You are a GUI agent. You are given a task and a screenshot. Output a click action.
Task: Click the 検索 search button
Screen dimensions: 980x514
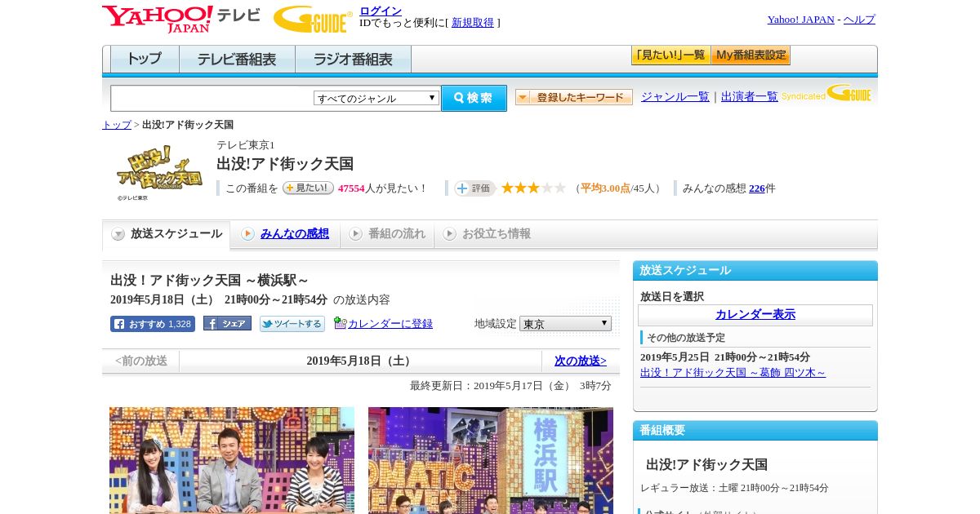click(x=474, y=98)
